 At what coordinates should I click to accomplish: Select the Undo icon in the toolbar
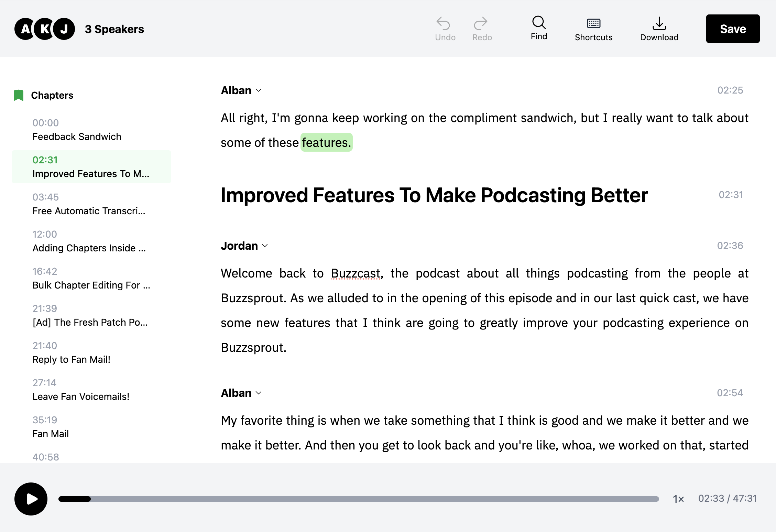(445, 23)
